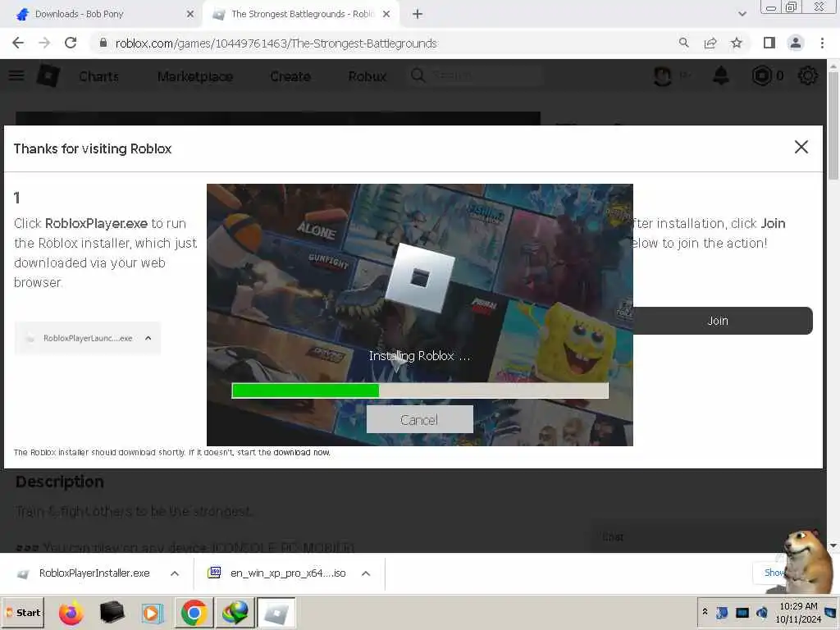Expand options for en_win_xp_pro_x64 iso download
840x630 pixels.
366,573
